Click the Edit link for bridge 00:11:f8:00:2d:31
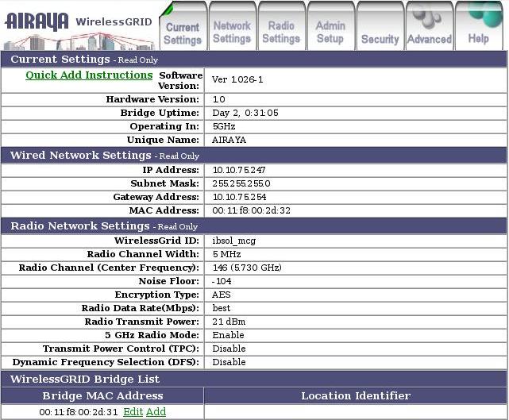The width and height of the screenshot is (509, 420). pyautogui.click(x=133, y=411)
